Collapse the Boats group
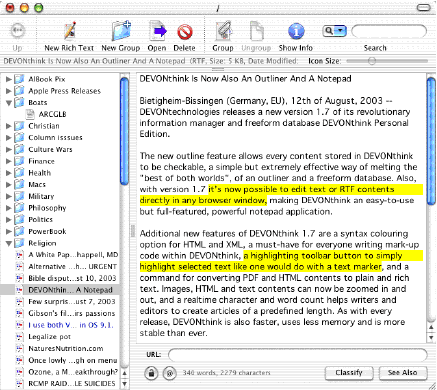 click(9, 103)
